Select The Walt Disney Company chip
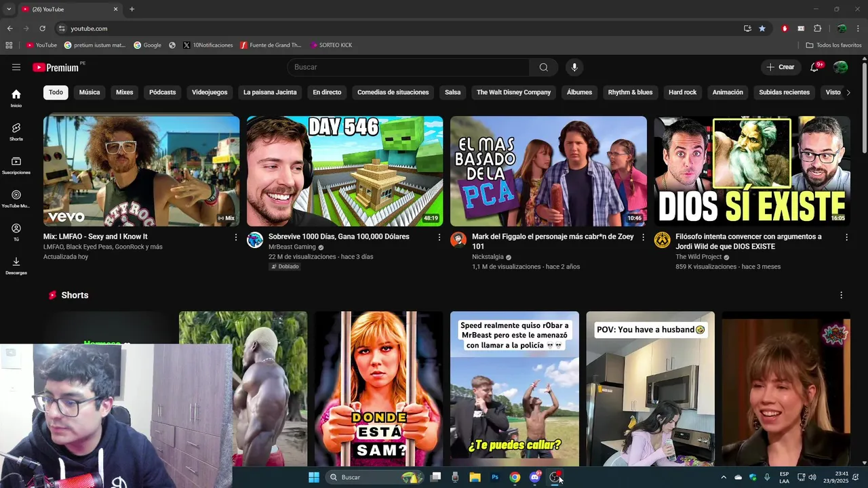The image size is (868, 488). 513,92
